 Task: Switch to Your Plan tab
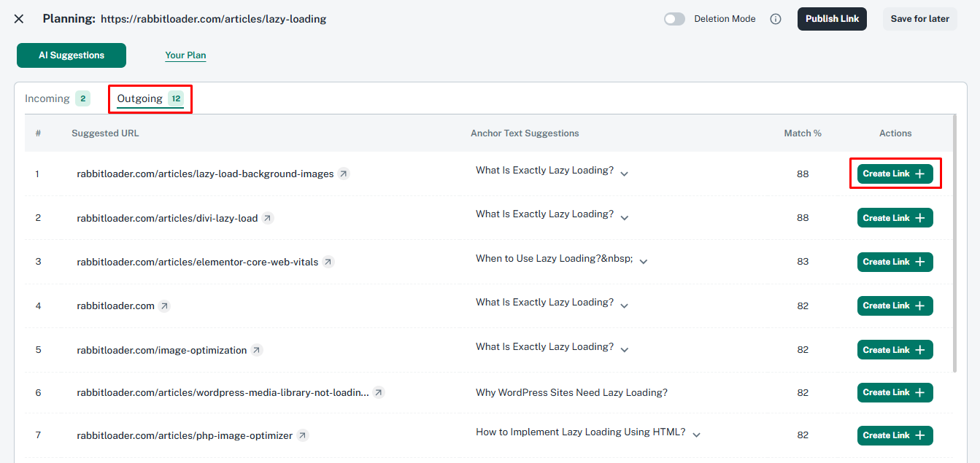[x=185, y=55]
